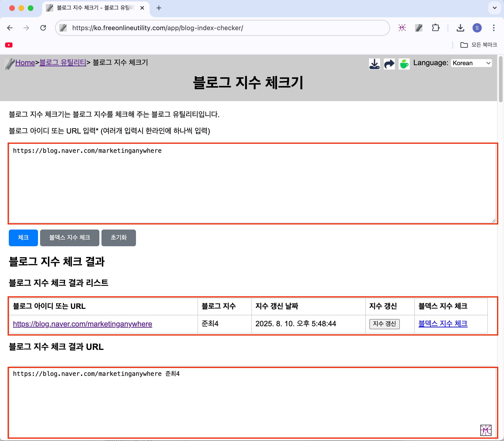Click the wrench utility extension icon in toolbar
Image resolution: width=504 pixels, height=441 pixels.
click(x=419, y=28)
